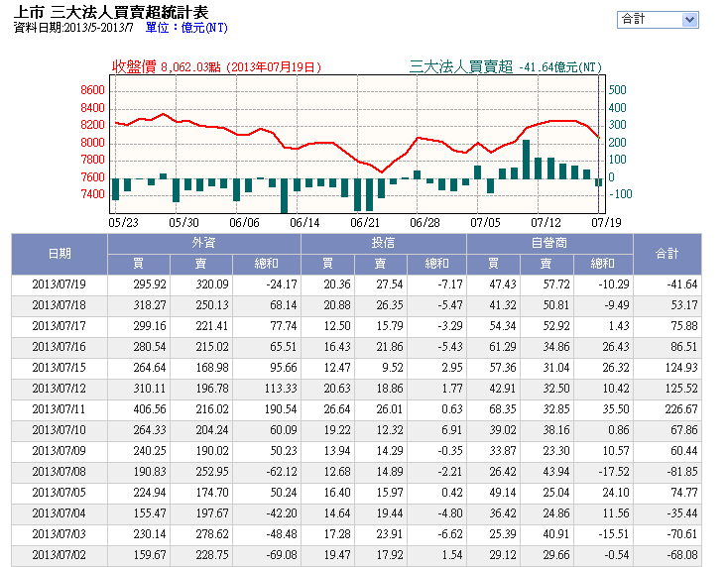Select the 2013/07/02 date cell
This screenshot has width=728, height=567.
tap(59, 555)
